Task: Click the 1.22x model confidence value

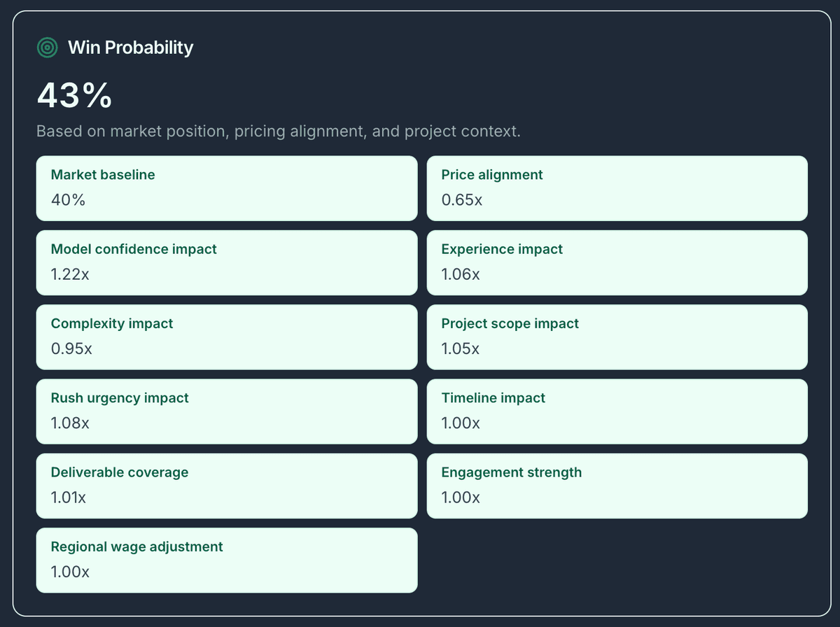Action: coord(70,274)
